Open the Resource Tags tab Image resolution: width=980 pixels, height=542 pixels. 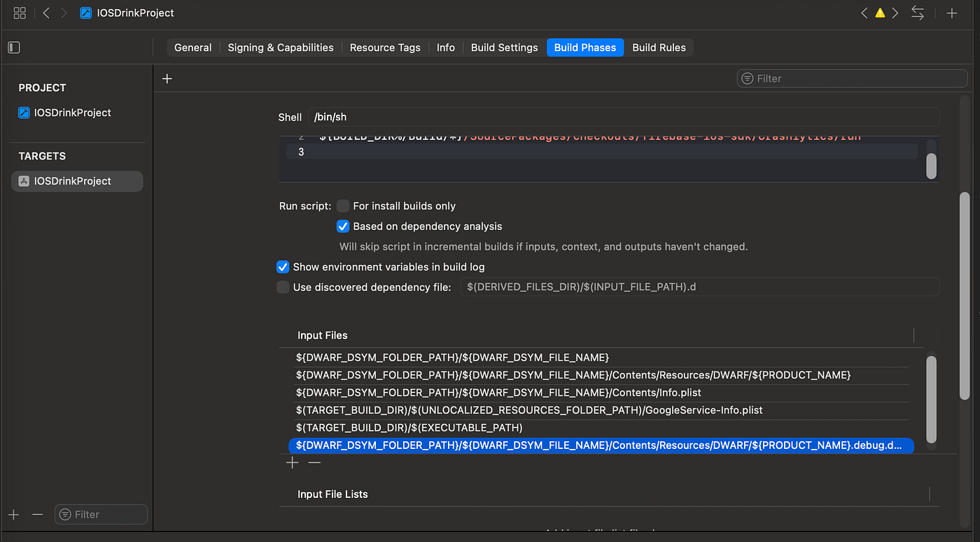point(385,48)
